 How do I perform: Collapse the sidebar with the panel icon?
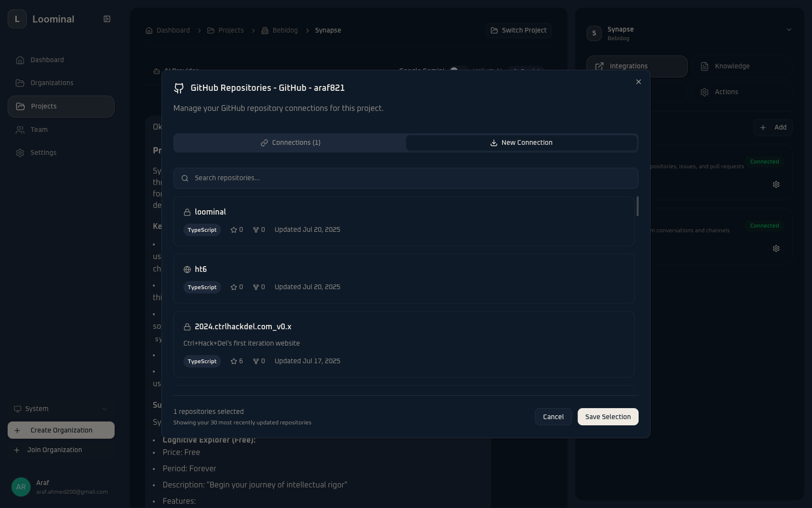click(107, 19)
